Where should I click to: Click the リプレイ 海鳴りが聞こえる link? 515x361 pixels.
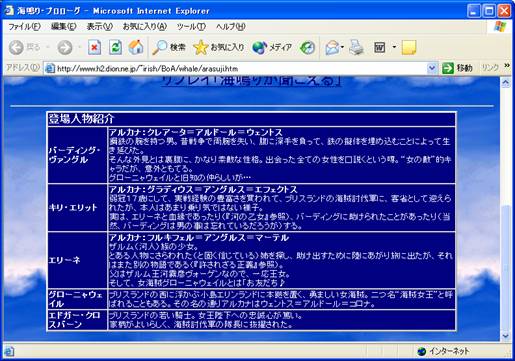tap(251, 81)
